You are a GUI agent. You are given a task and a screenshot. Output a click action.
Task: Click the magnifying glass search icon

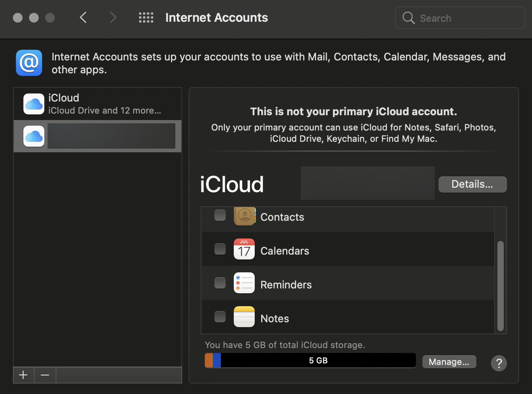(409, 18)
